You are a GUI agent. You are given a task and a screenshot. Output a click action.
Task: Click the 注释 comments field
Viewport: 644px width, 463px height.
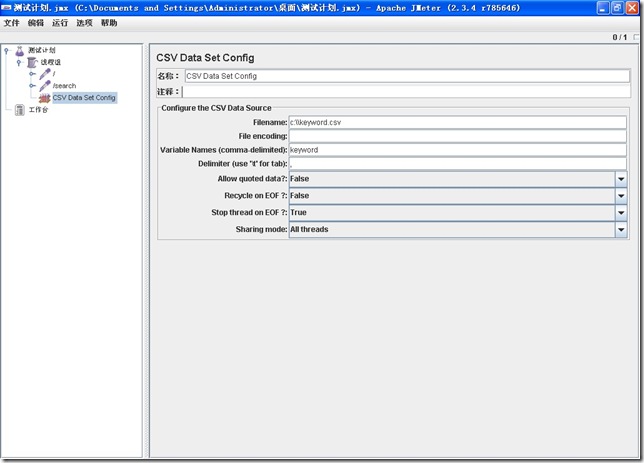coord(406,91)
